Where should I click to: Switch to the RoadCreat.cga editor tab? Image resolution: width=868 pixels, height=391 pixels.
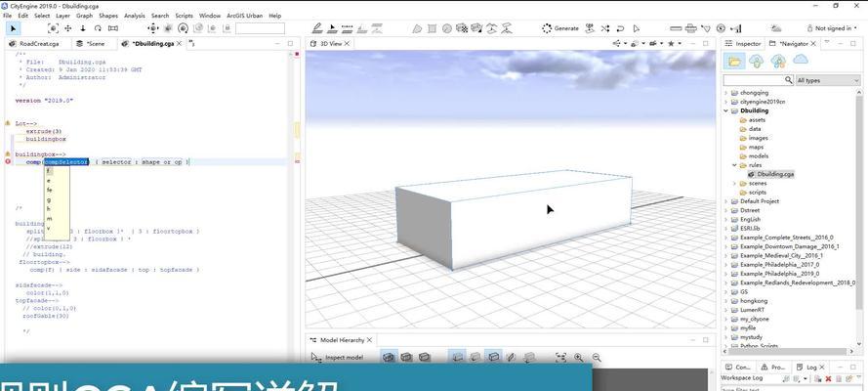38,44
